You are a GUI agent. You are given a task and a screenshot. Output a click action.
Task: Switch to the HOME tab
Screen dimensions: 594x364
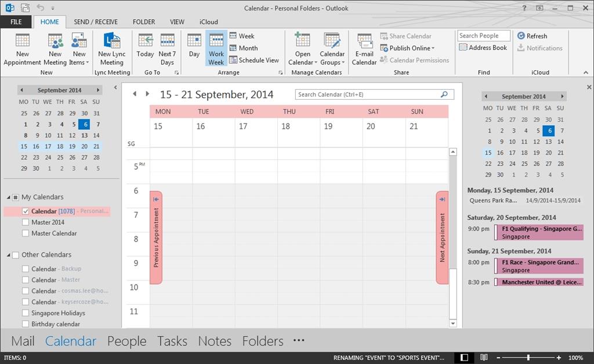point(50,22)
